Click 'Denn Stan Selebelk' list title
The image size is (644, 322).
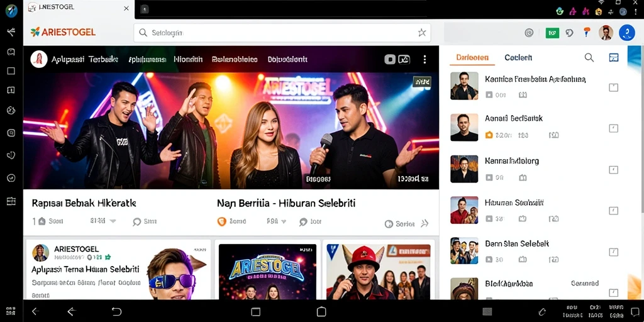(x=517, y=243)
